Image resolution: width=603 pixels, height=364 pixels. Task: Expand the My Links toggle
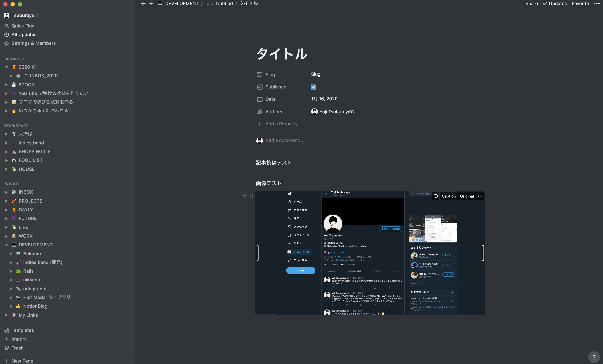coord(7,315)
